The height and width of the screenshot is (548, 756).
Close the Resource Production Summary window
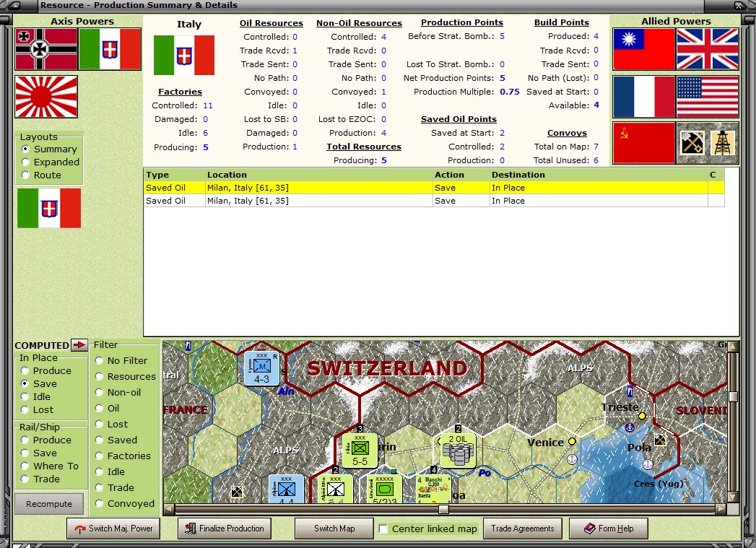[739, 6]
